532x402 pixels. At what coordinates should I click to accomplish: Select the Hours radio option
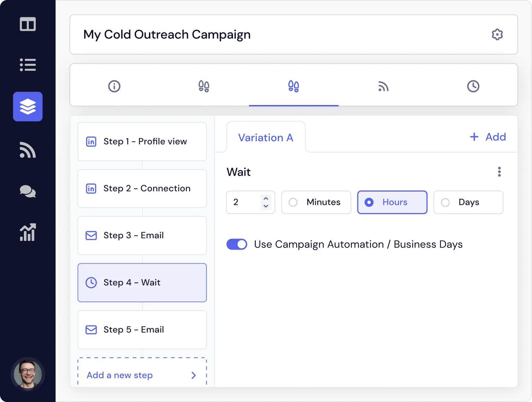coord(392,202)
